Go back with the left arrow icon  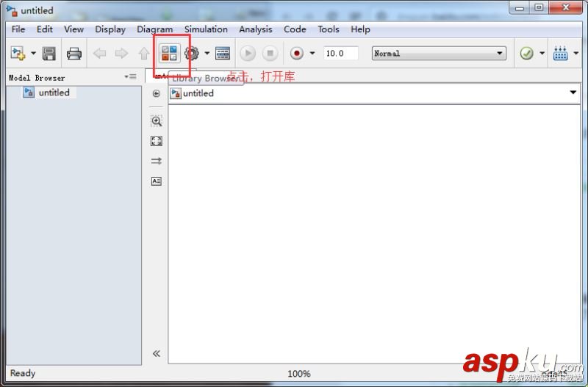(99, 54)
